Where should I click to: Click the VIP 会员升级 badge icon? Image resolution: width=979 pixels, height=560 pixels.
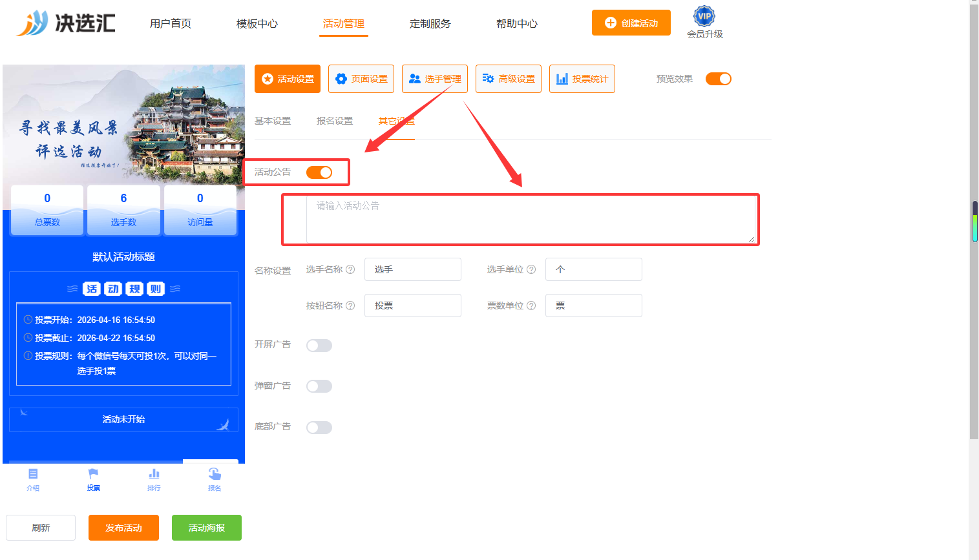click(704, 16)
